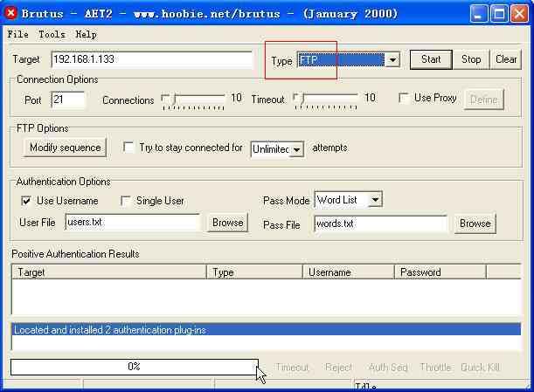Click the Password column header
Screen dimensions: 534x392
point(440,272)
